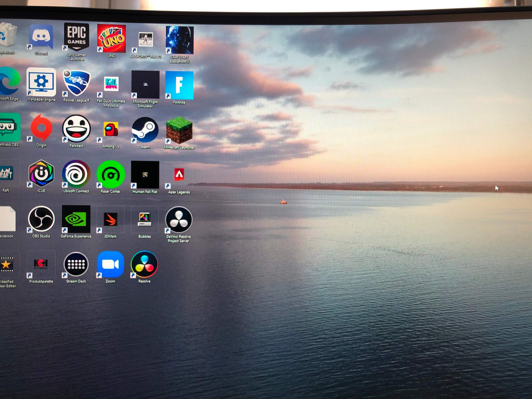532x399 pixels.
Task: Select the Ubisoft Connect icon
Action: [x=76, y=174]
